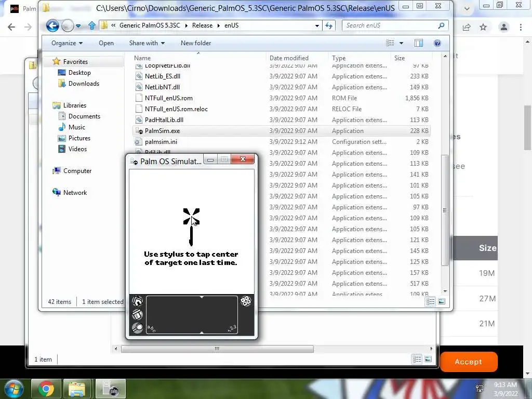This screenshot has height=399, width=532.
Task: Open Explorer Help question mark icon
Action: pos(437,43)
